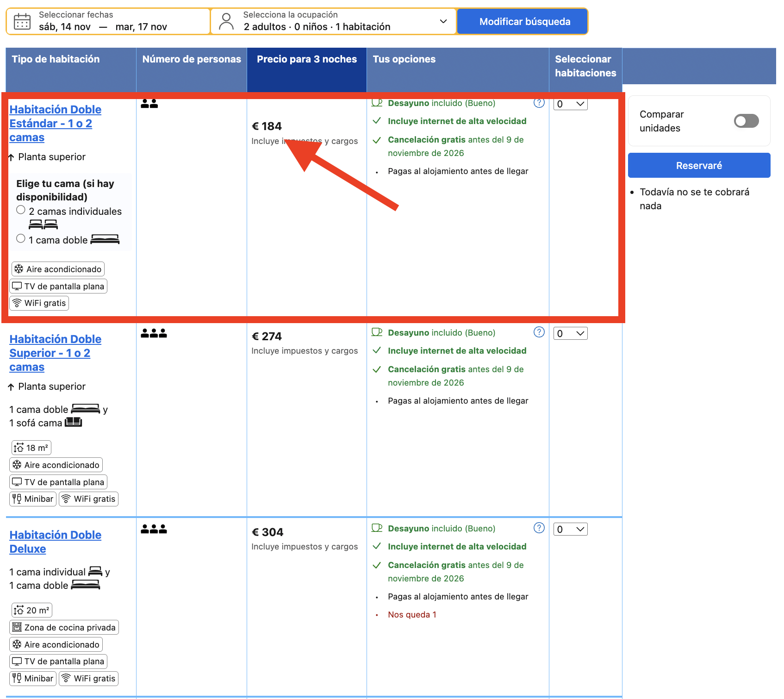Select '2 camas individuales' radio option
784x699 pixels.
coord(21,210)
